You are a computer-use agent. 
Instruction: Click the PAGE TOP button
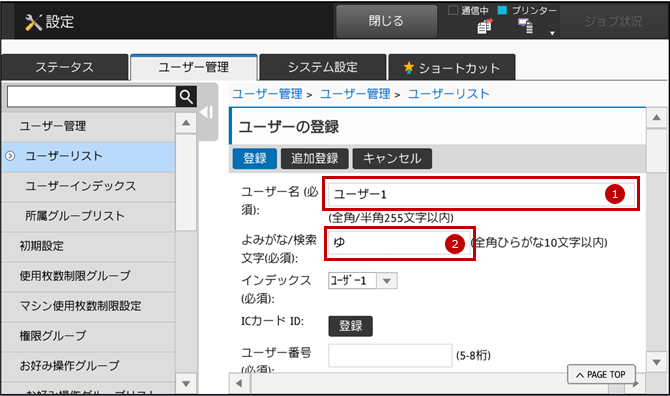[x=601, y=375]
